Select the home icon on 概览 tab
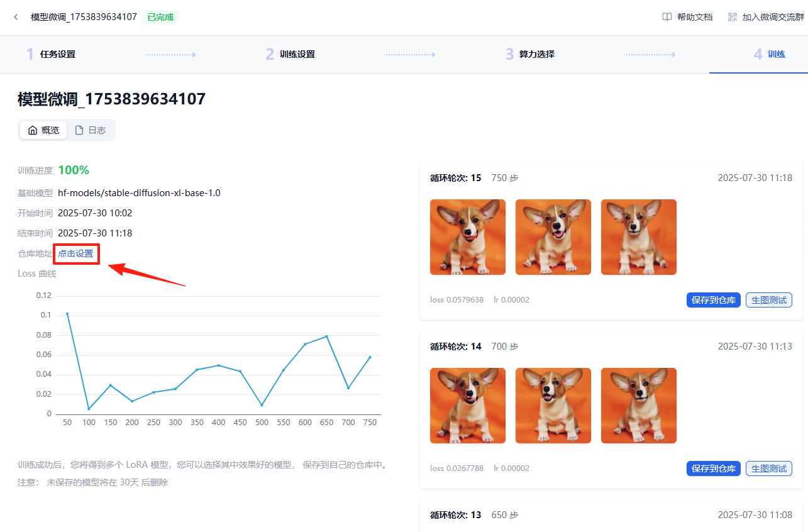The height and width of the screenshot is (532, 808). pos(33,130)
